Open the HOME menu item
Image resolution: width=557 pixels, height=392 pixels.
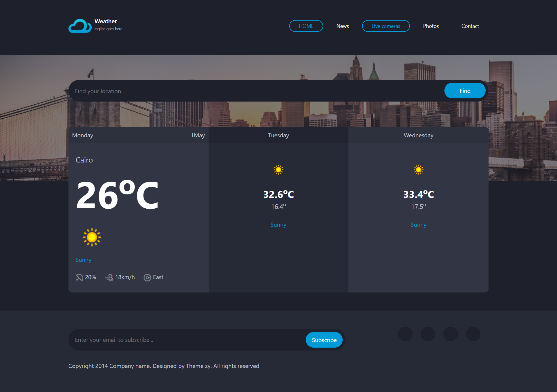point(306,26)
